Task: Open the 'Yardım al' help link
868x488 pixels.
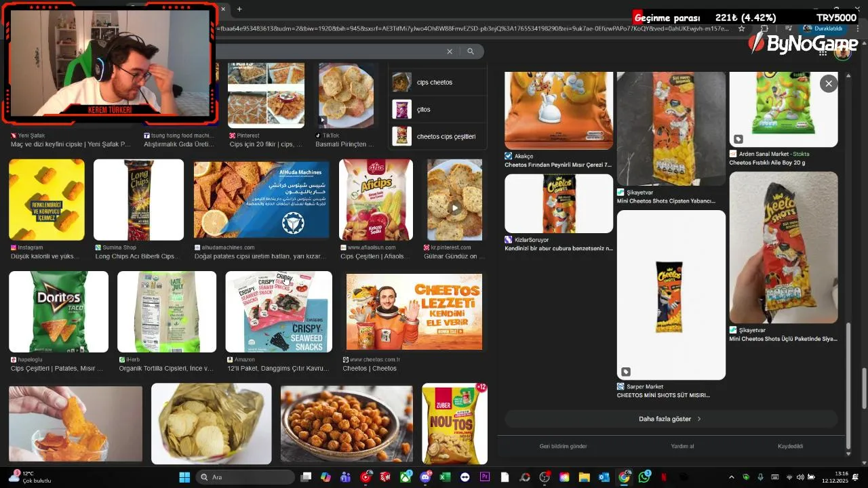Action: [682, 446]
